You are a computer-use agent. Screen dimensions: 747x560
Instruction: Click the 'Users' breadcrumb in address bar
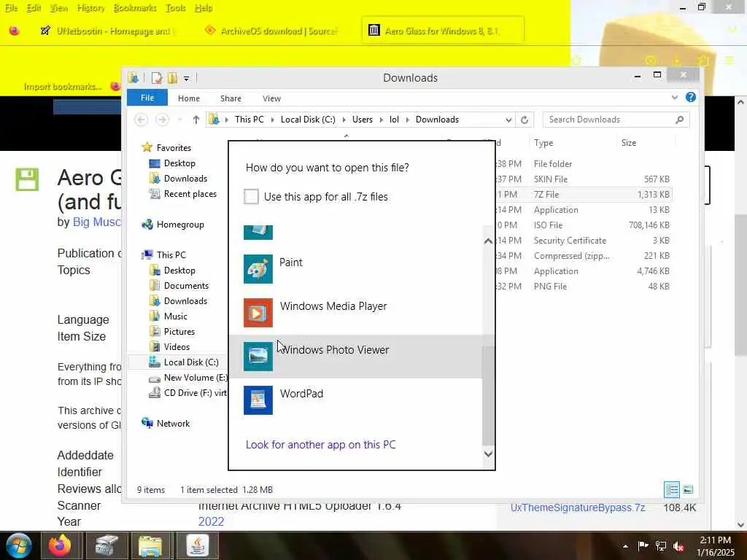pyautogui.click(x=362, y=120)
